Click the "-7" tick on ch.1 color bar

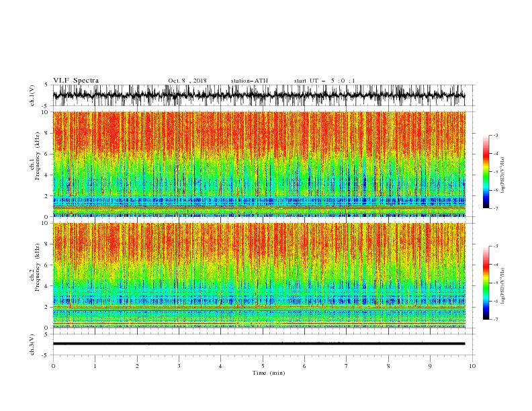495,209
